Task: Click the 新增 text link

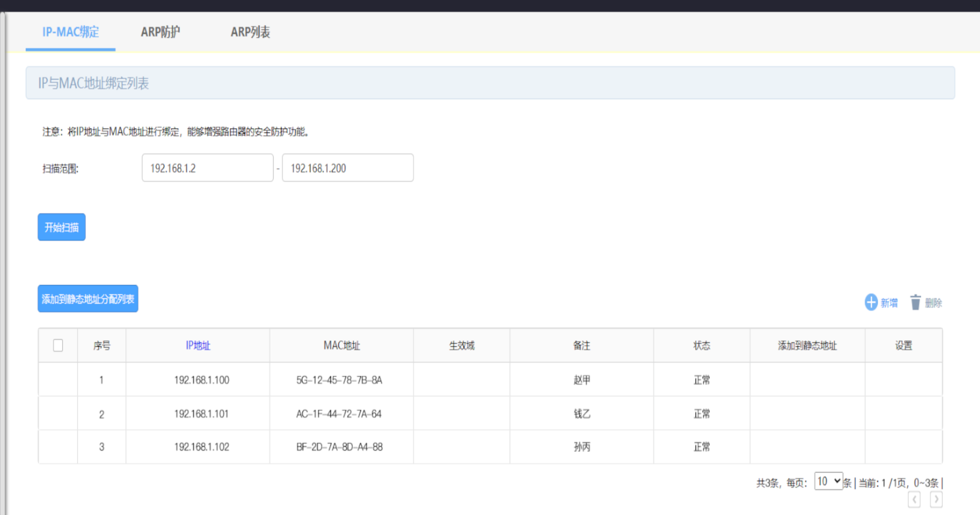Action: [889, 303]
